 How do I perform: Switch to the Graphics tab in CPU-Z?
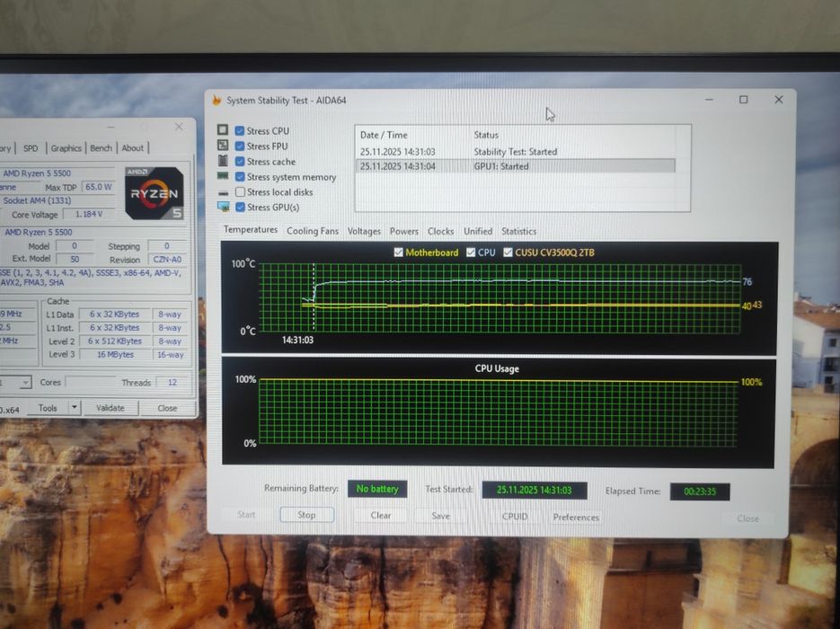point(66,148)
